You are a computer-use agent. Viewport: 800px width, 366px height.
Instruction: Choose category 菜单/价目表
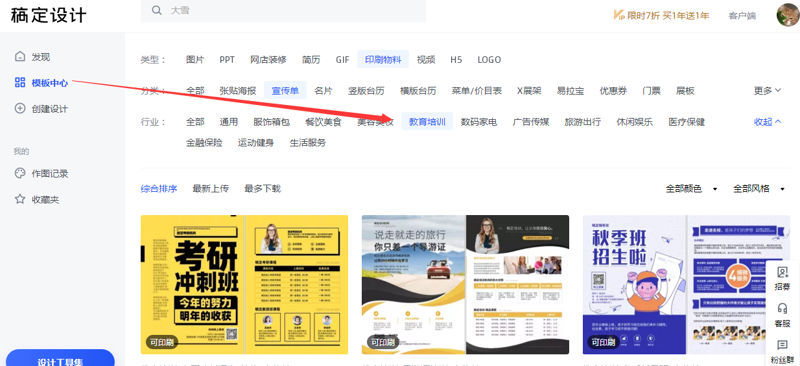click(x=477, y=91)
